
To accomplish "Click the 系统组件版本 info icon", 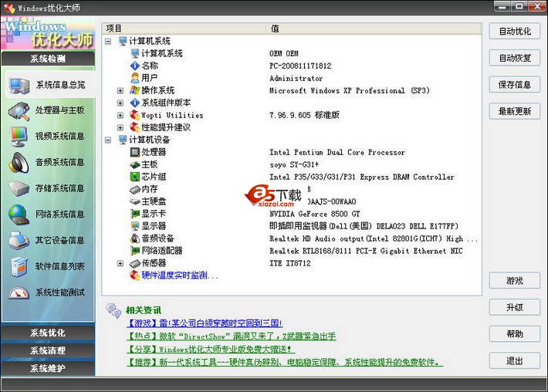I will point(134,103).
